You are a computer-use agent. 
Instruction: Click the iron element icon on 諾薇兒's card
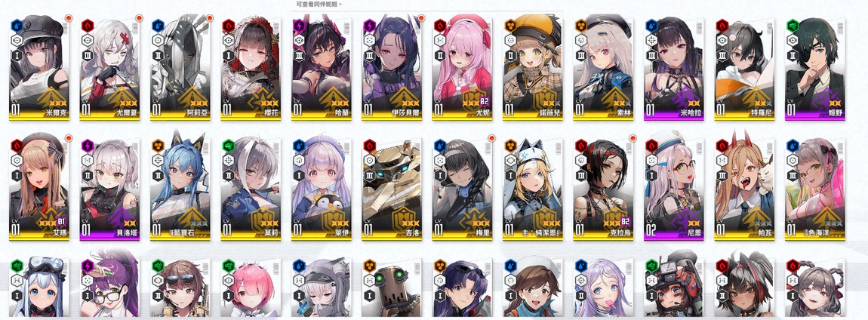pos(509,25)
